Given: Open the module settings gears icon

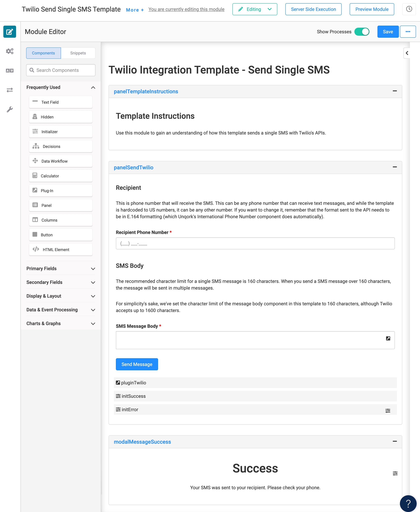Looking at the screenshot, I should pyautogui.click(x=10, y=51).
